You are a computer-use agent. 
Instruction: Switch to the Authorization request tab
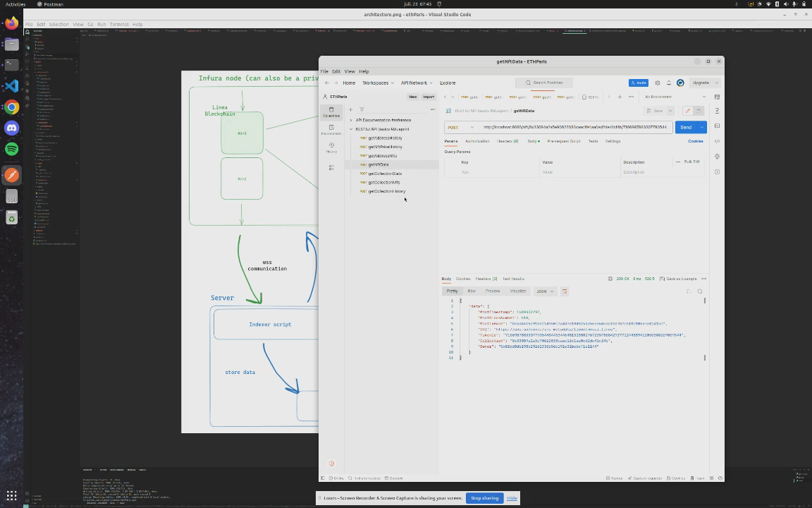coord(477,142)
